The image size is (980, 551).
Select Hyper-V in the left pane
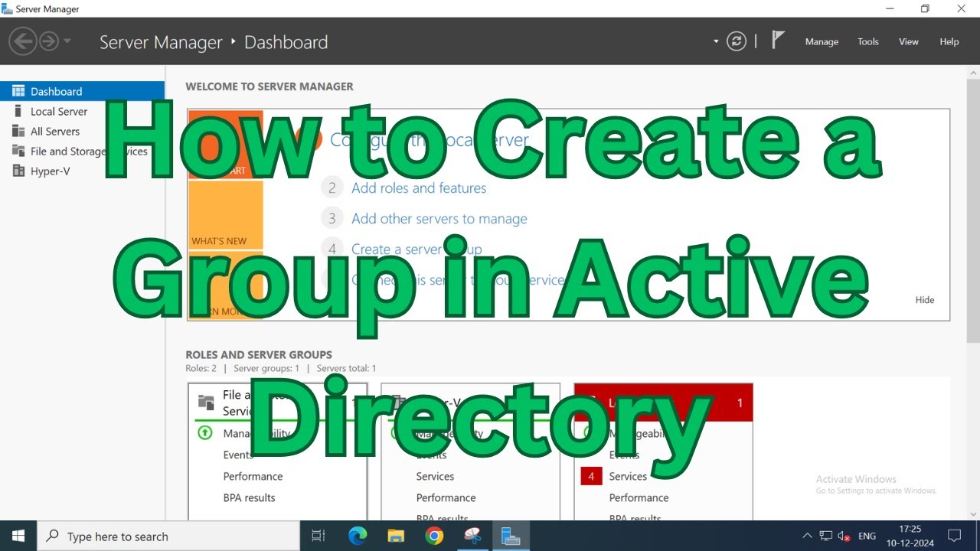pos(83,171)
